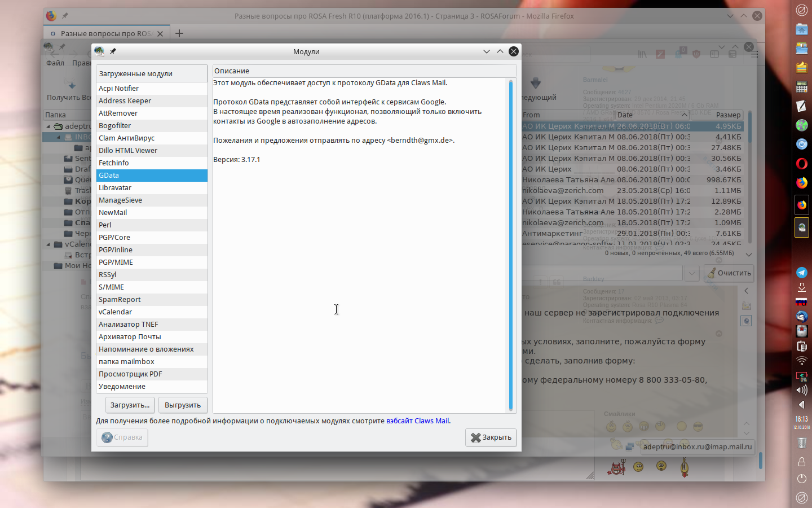This screenshot has width=812, height=508.
Task: Select the ManageSieve module
Action: coord(152,200)
